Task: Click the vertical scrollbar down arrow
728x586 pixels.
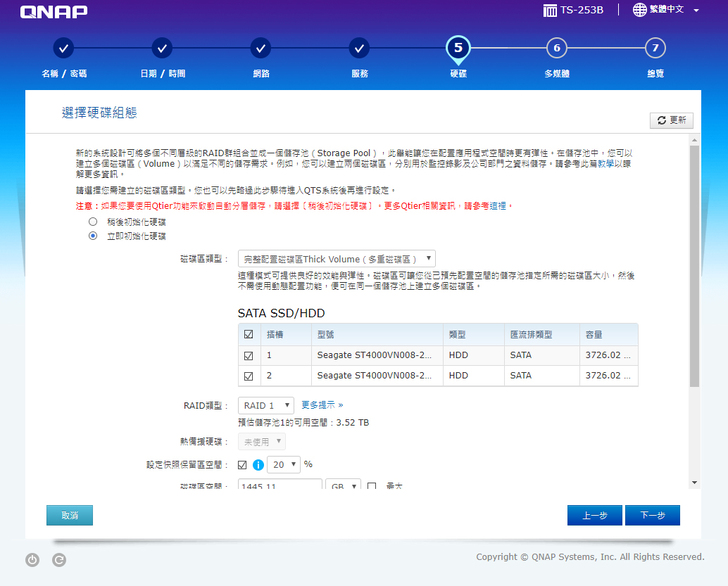Action: (x=694, y=482)
